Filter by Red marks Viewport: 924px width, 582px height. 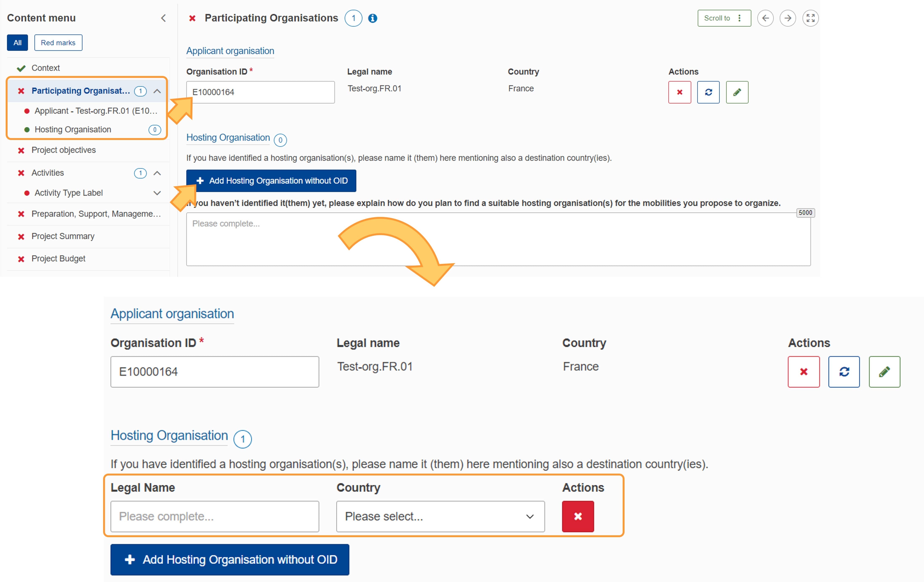coord(58,43)
